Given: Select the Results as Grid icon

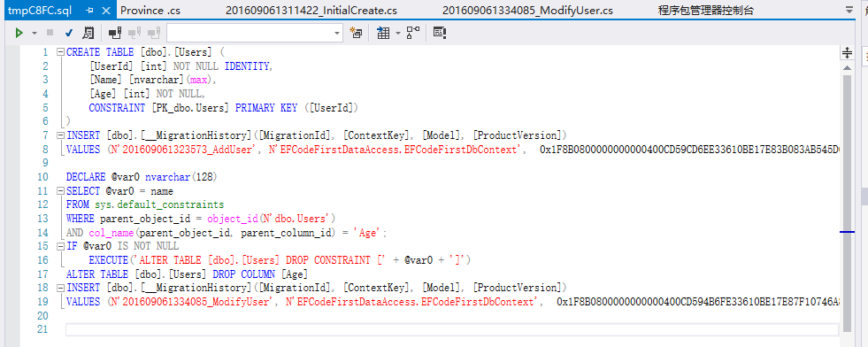Looking at the screenshot, I should pos(383,34).
